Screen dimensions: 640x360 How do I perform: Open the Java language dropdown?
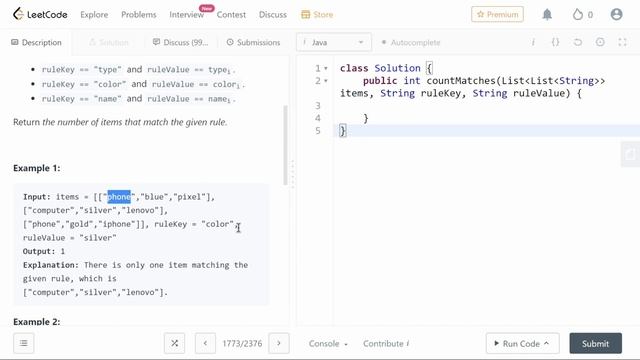pos(333,42)
